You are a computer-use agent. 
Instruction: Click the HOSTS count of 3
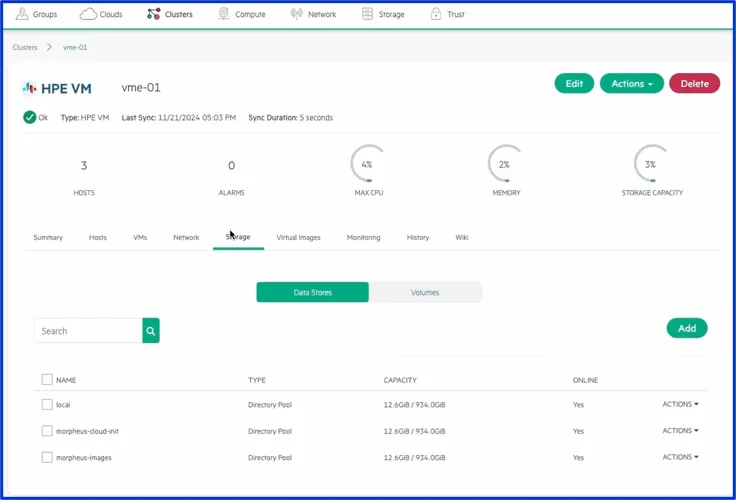coord(84,165)
